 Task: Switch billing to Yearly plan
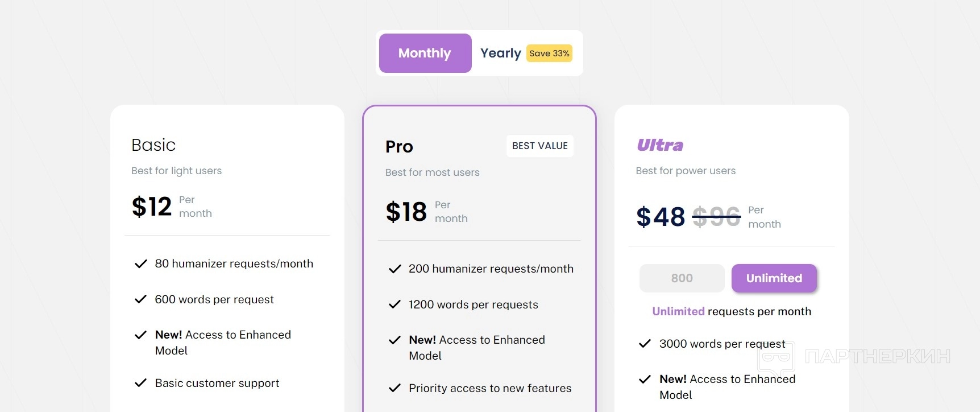pyautogui.click(x=500, y=53)
